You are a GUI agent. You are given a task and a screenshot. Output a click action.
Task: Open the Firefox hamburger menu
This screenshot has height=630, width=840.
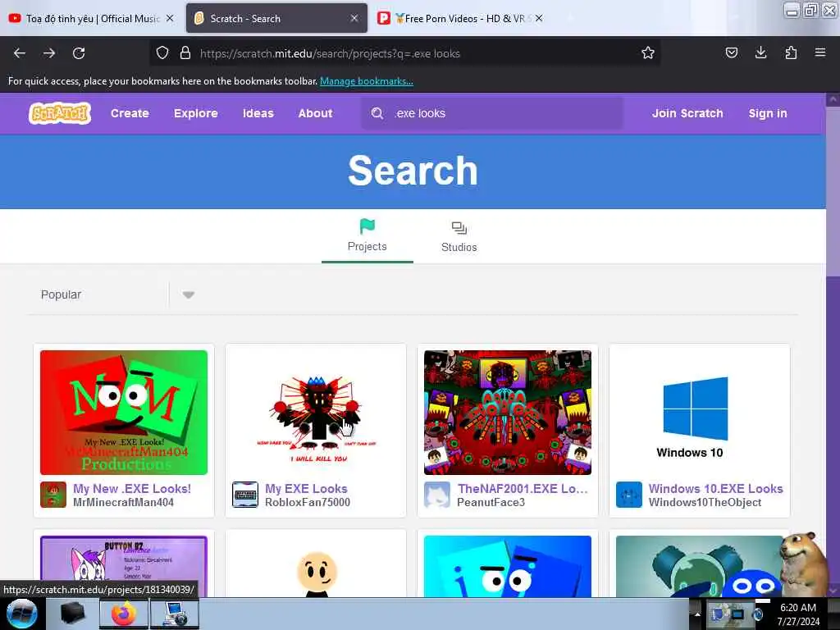point(820,52)
